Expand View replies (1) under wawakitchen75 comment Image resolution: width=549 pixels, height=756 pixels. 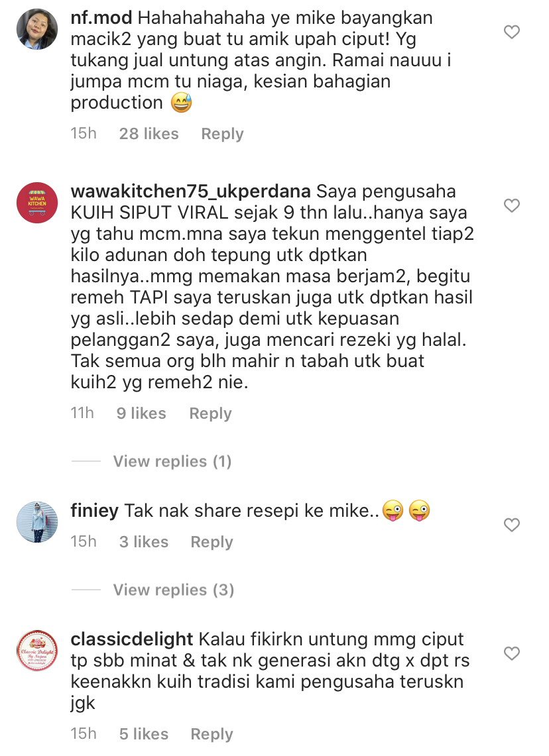(172, 461)
